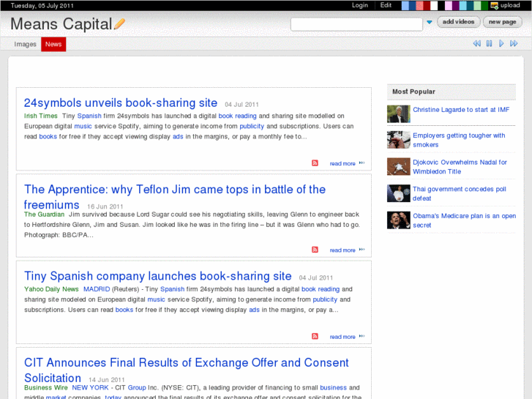Click the pencil edit icon beside Means Capital

[x=120, y=24]
